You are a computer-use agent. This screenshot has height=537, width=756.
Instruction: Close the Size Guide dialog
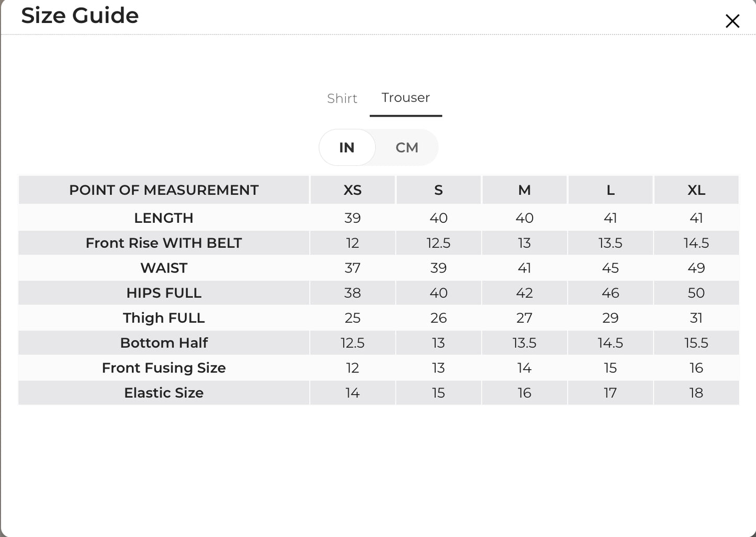(x=732, y=21)
